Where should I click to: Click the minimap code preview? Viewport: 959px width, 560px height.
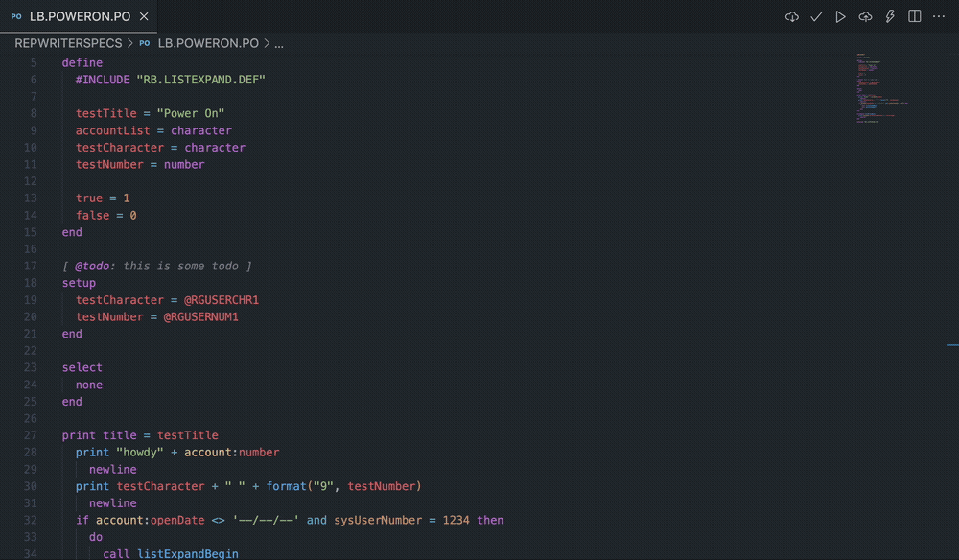click(x=878, y=88)
